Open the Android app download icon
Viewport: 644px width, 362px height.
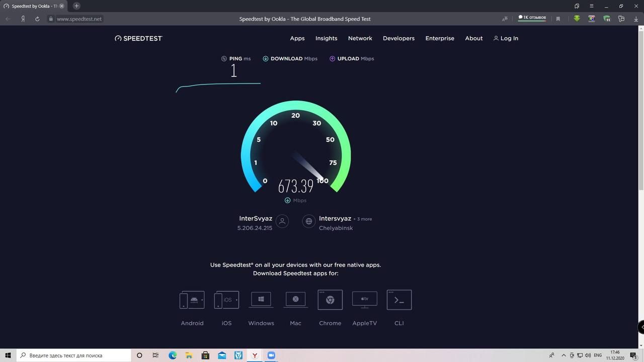pos(192,300)
